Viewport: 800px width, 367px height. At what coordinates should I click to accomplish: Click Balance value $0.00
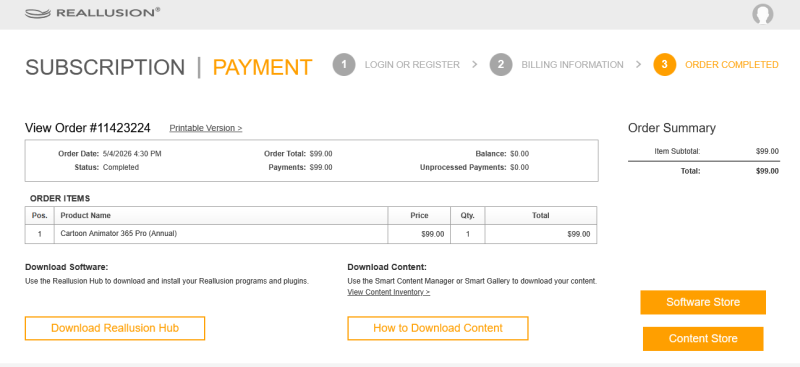tap(519, 154)
